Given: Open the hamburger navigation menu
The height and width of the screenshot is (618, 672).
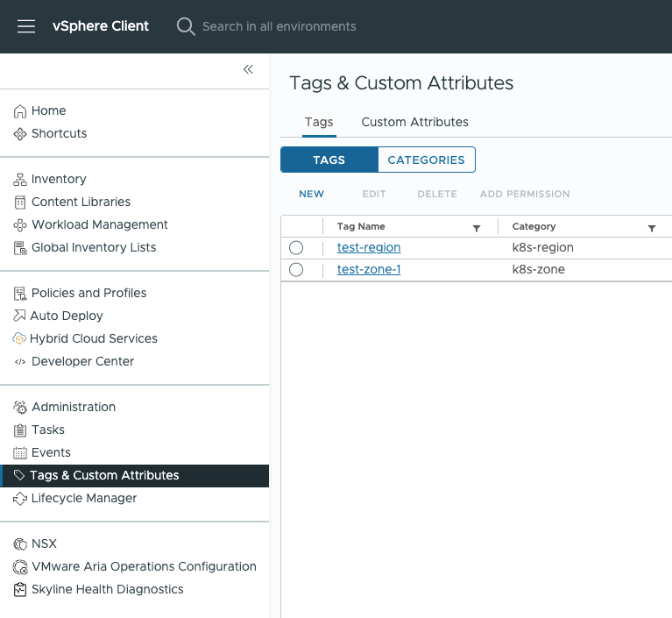Looking at the screenshot, I should click(26, 26).
